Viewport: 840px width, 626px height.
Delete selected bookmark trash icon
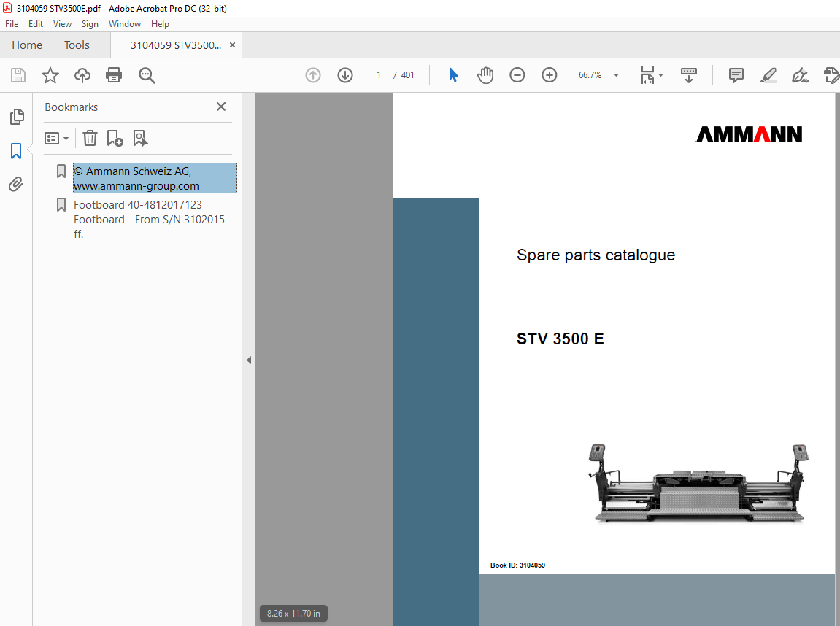pyautogui.click(x=90, y=138)
